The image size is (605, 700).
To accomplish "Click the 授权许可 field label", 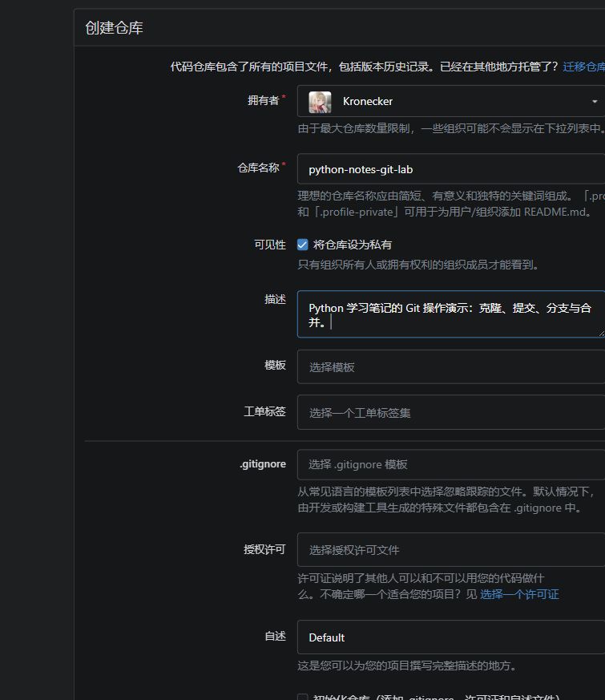I will click(x=264, y=549).
